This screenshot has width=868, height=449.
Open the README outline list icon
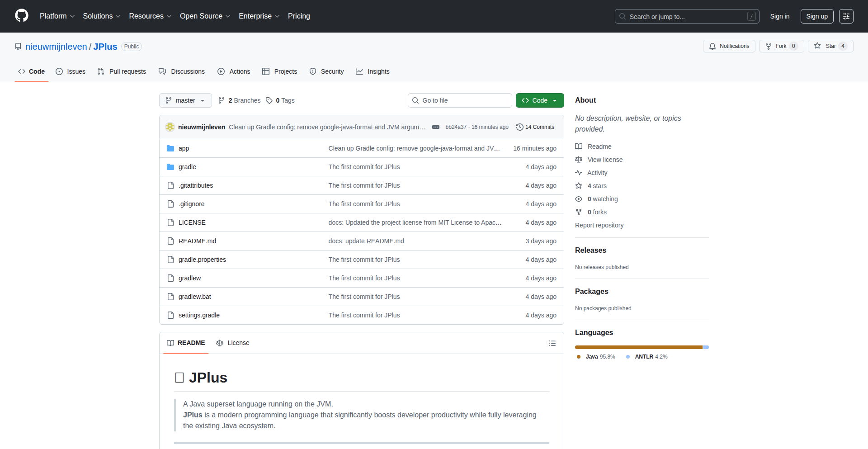[552, 343]
